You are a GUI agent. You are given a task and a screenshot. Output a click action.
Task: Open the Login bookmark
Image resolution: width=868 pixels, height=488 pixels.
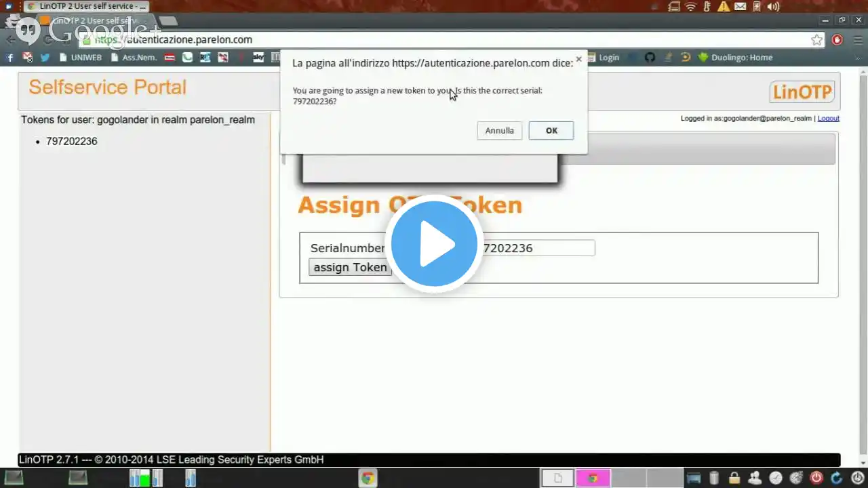pos(604,58)
